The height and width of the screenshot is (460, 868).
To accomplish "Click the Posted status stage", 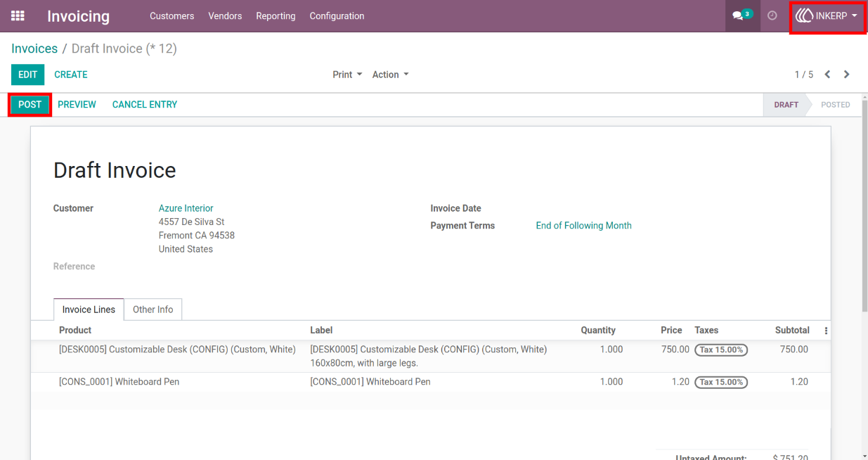I will pyautogui.click(x=835, y=105).
